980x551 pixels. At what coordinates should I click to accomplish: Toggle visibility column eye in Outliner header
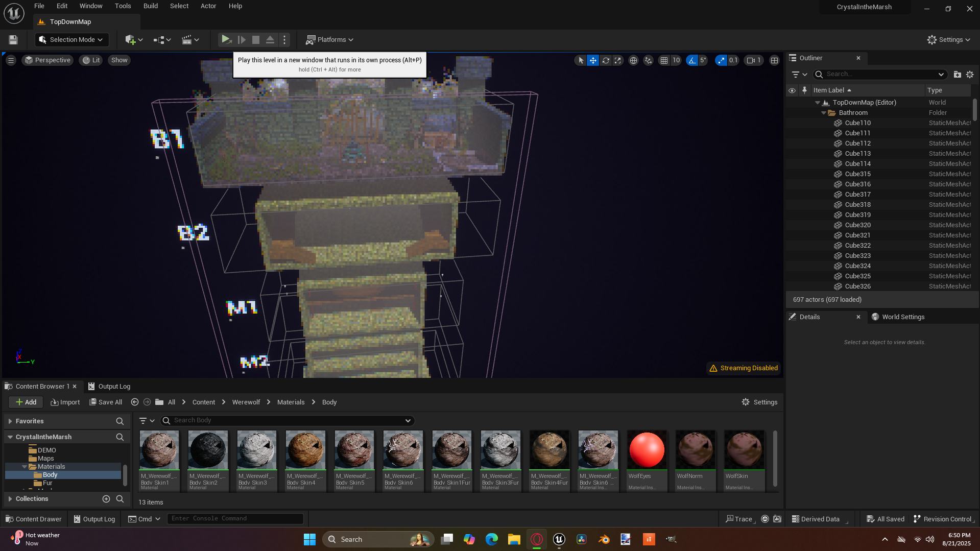792,90
